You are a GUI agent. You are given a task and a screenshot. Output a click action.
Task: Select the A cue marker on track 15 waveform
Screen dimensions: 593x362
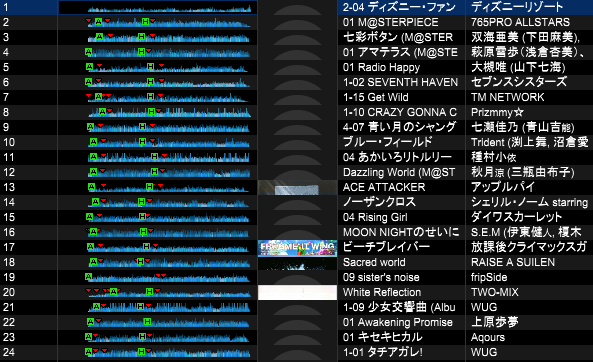tap(89, 216)
